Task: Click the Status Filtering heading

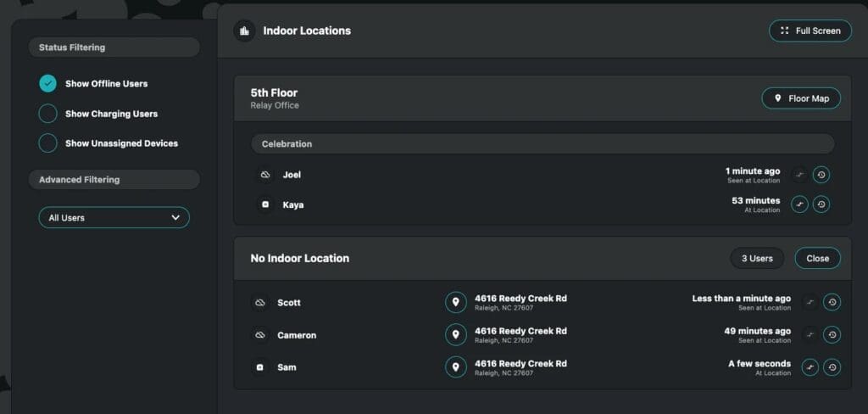Action: point(114,48)
